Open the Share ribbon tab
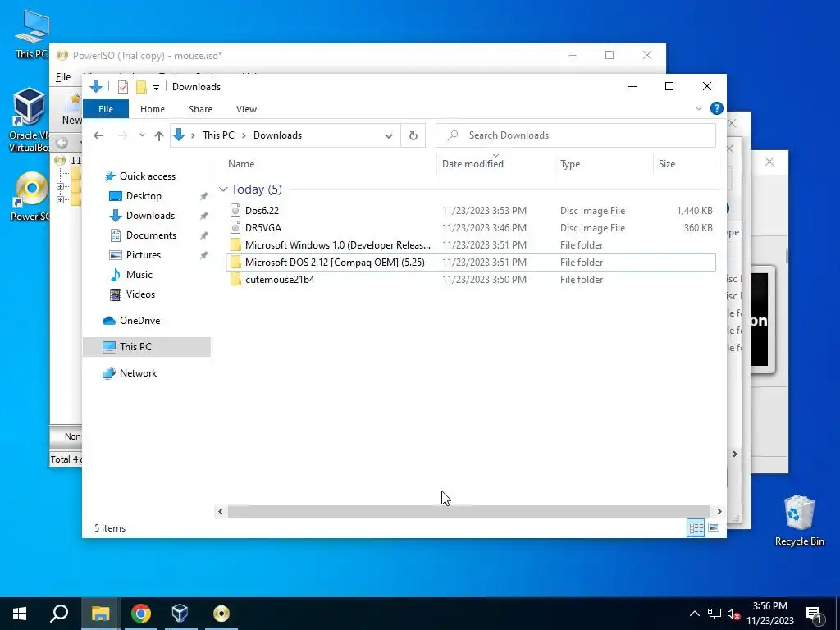Image resolution: width=840 pixels, height=630 pixels. coord(200,109)
